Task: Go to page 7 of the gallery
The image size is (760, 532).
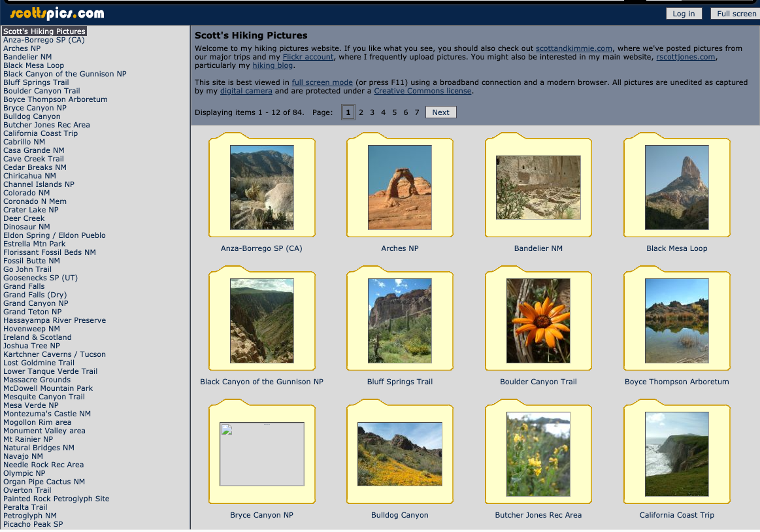Action: 417,112
